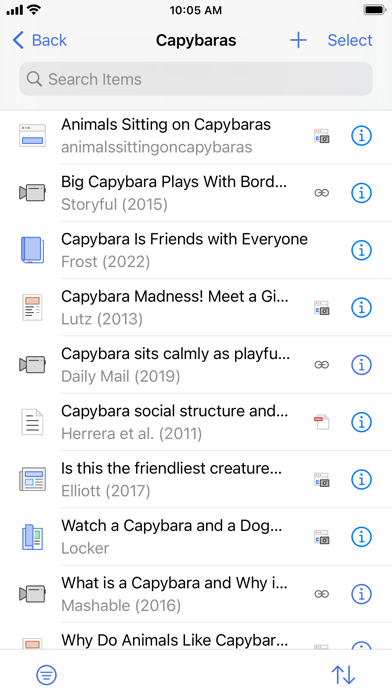Open the filter menu icon in bottom toolbar
Viewport: 392px width, 696px height.
[46, 675]
